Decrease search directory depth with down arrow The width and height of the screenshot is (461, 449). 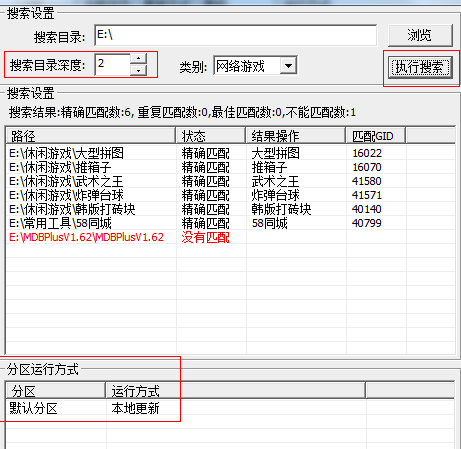(138, 70)
